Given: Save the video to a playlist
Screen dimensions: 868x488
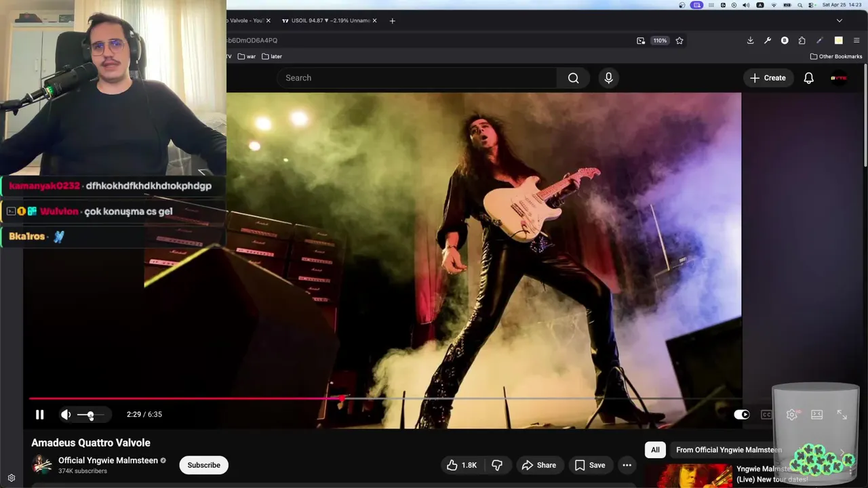Looking at the screenshot, I should (x=590, y=465).
